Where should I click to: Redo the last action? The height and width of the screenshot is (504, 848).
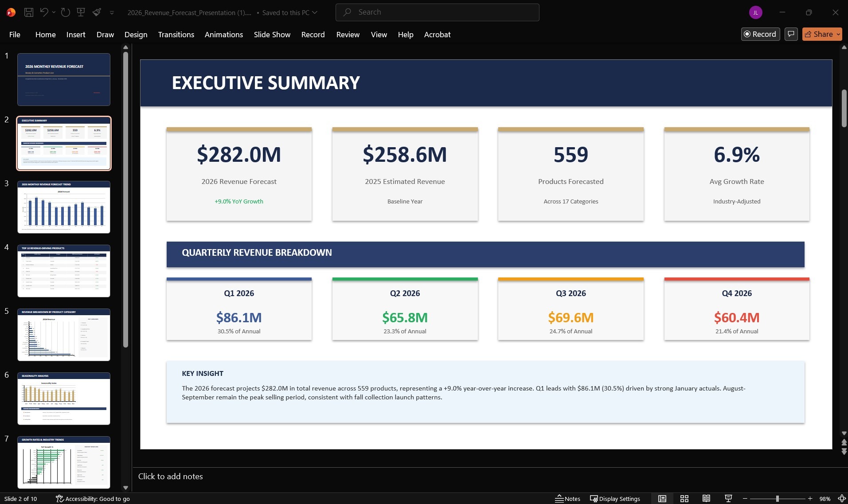(66, 12)
